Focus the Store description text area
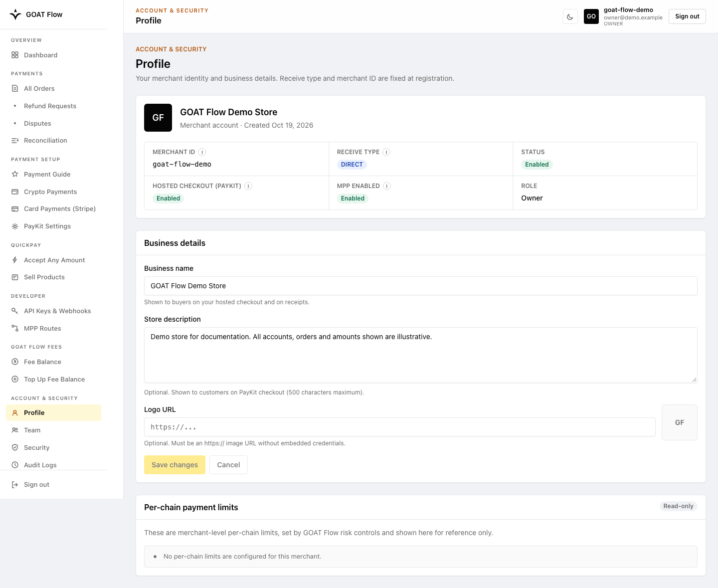The image size is (718, 588). [x=421, y=355]
